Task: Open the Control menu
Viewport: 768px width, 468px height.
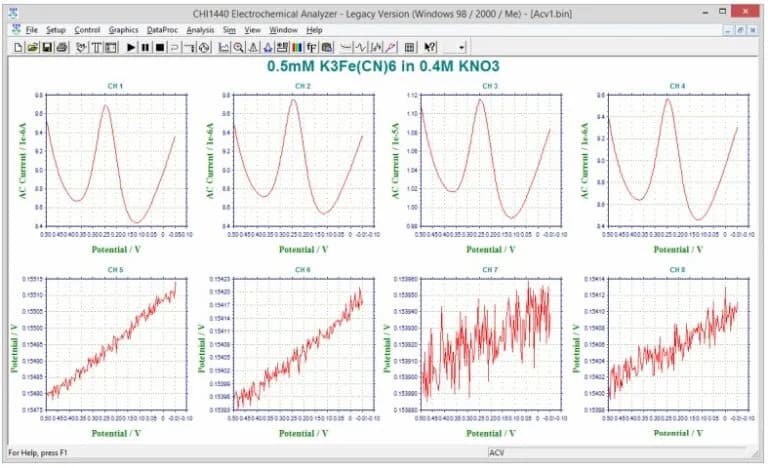Action: coord(87,30)
